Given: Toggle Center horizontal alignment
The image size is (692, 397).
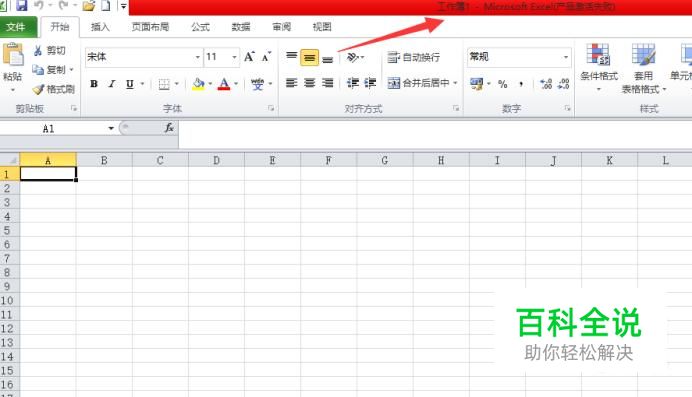Looking at the screenshot, I should click(x=310, y=83).
